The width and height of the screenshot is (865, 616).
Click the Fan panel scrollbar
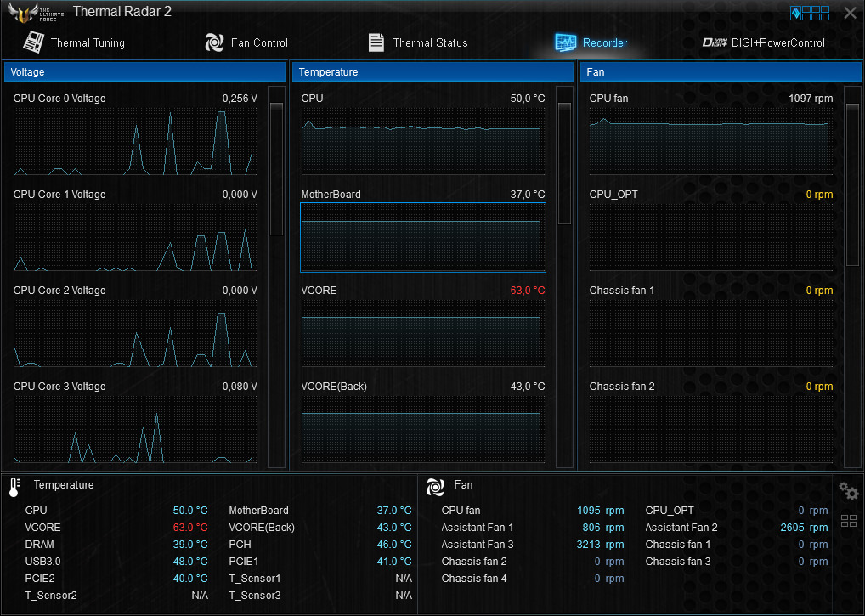[852, 277]
